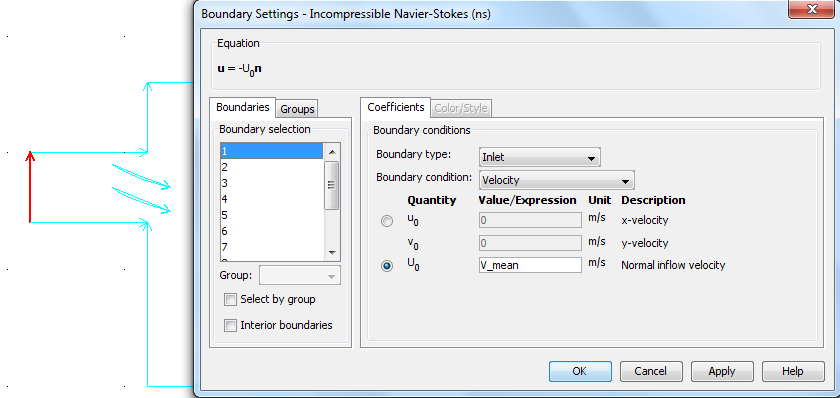Click the OK button
This screenshot has width=840, height=398.
click(580, 371)
